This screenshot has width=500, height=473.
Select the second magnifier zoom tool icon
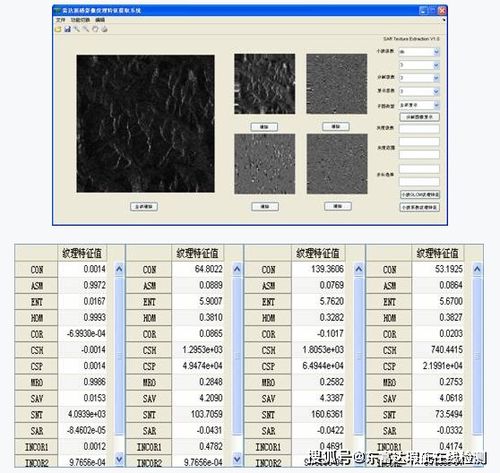[x=86, y=29]
